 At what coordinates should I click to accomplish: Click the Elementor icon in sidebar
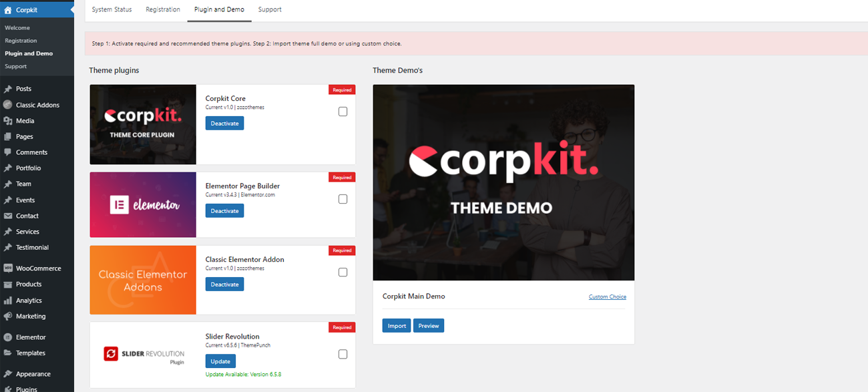point(8,337)
